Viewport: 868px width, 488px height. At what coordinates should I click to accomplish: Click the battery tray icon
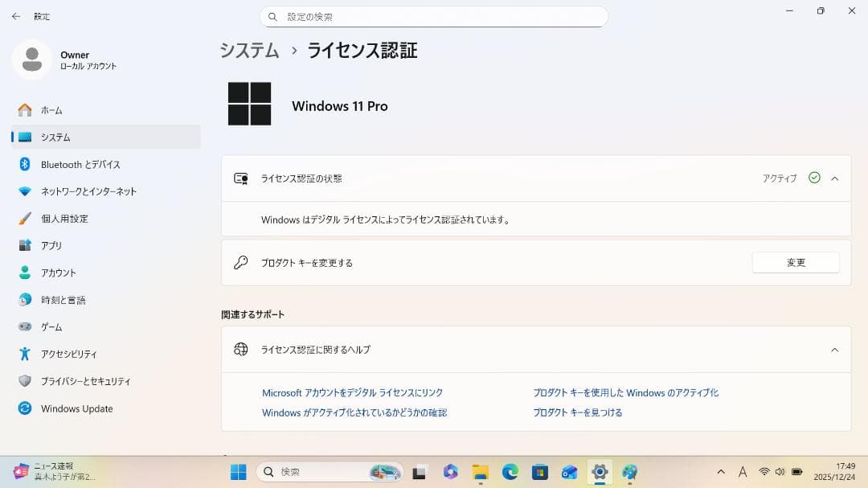click(x=797, y=472)
